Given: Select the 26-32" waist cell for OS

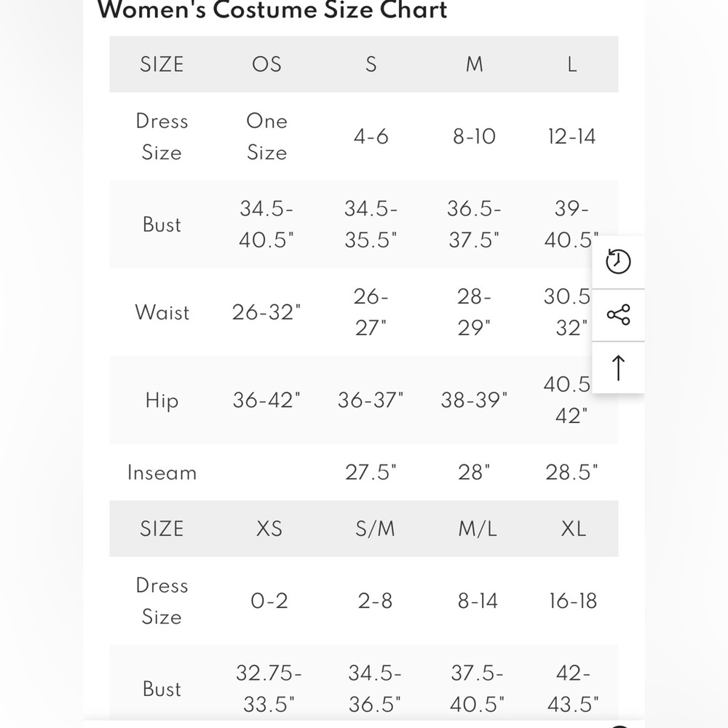Looking at the screenshot, I should pos(266,312).
